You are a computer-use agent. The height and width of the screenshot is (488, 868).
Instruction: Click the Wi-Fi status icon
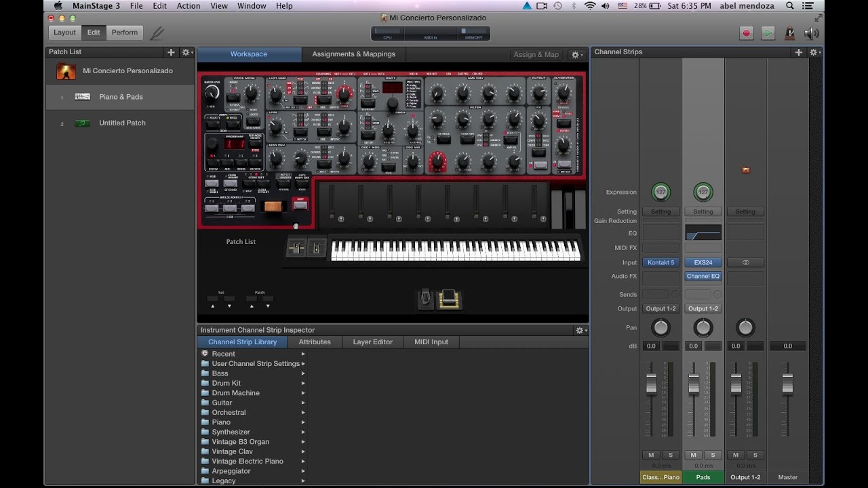(x=590, y=6)
